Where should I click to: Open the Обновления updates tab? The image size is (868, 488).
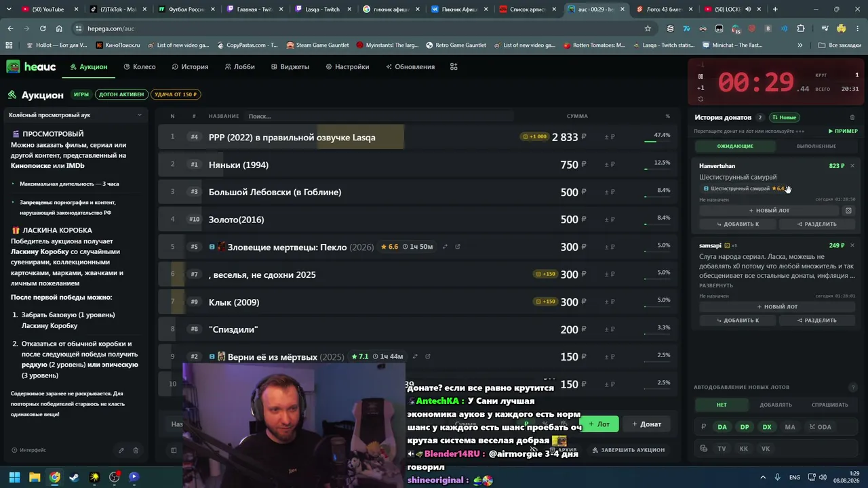pos(410,67)
